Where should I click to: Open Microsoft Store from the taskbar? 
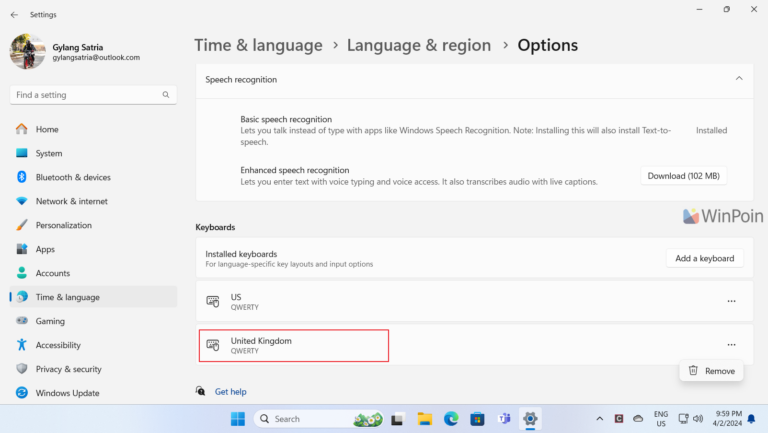477,419
